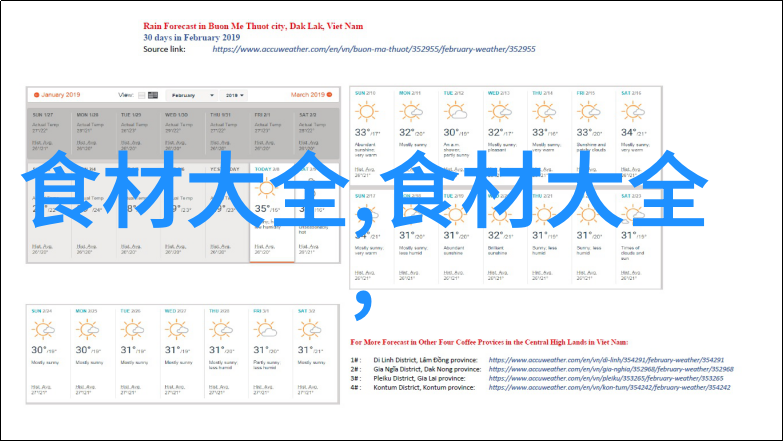Viewport: 784px width, 442px height.
Task: Click the weather icon for TUE 2/26
Action: click(x=132, y=330)
